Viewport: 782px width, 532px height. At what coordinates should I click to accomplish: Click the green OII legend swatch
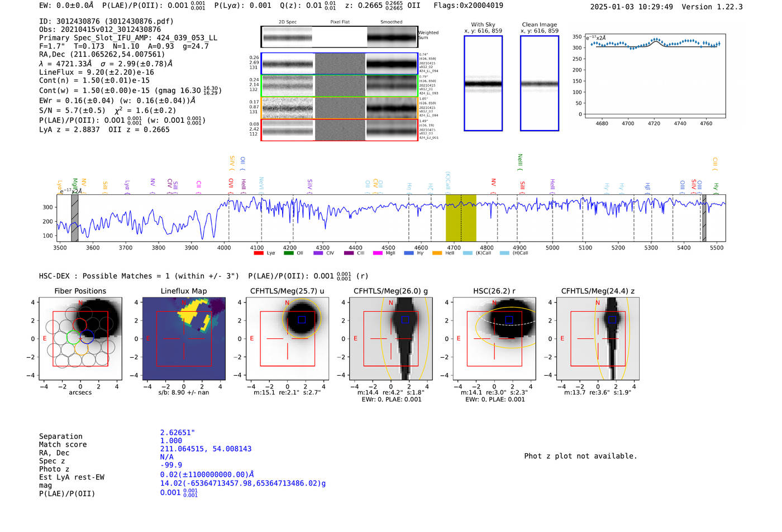(288, 253)
